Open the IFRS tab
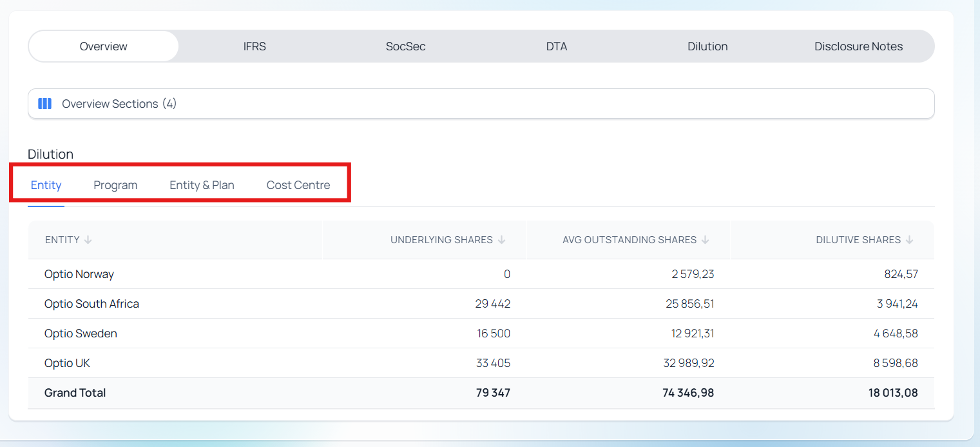Screen dimensions: 980x447 pyautogui.click(x=255, y=46)
